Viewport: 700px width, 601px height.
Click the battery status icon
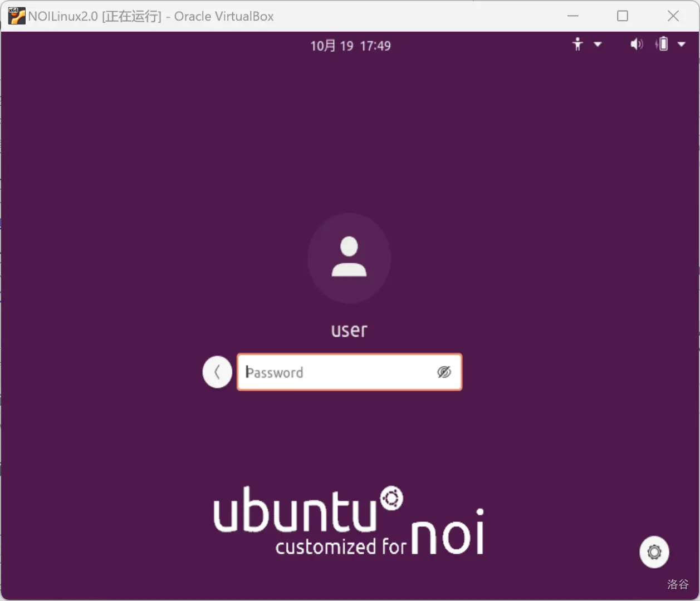pos(662,44)
